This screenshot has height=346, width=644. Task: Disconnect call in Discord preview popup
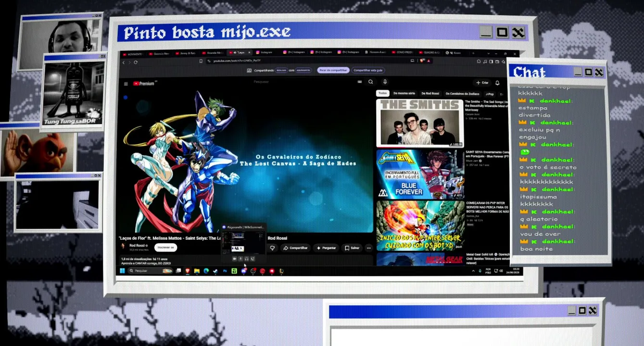[253, 259]
